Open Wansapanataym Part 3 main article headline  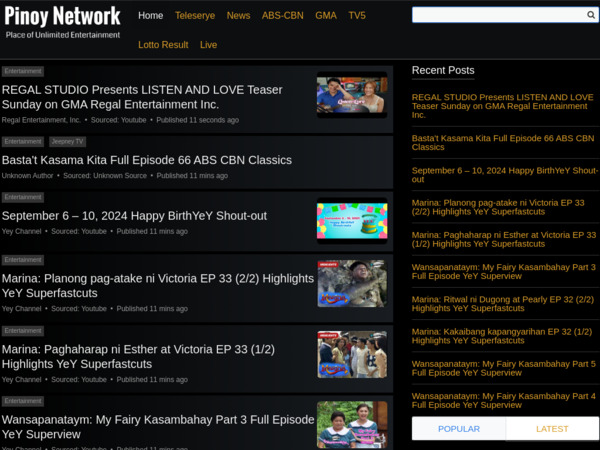click(158, 427)
